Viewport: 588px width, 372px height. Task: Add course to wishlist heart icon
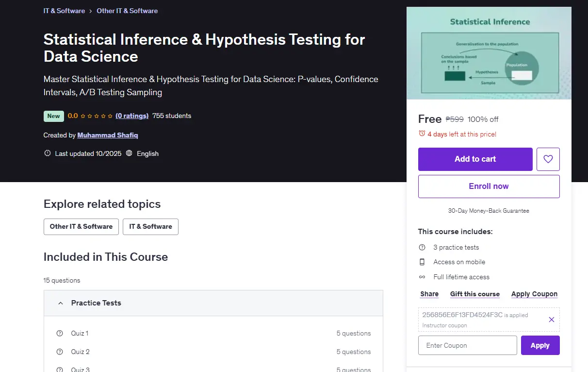(548, 159)
